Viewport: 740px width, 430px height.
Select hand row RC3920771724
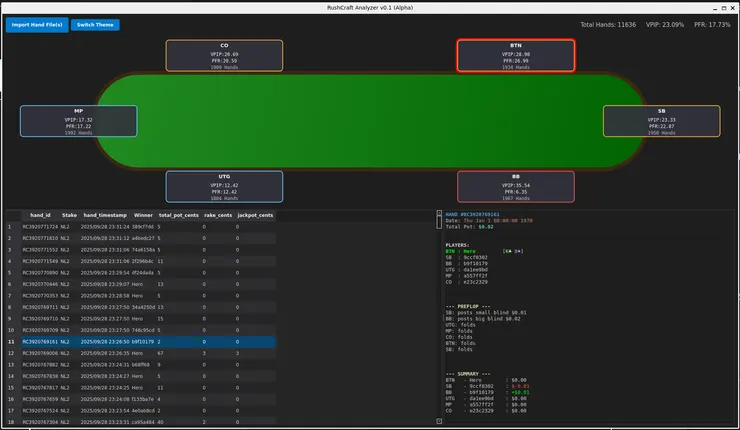click(x=40, y=227)
